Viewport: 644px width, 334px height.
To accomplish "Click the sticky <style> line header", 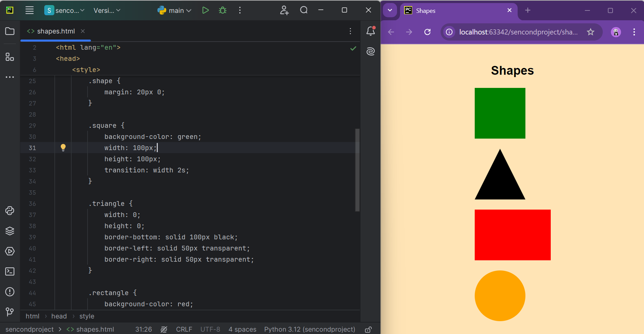I will [86, 70].
